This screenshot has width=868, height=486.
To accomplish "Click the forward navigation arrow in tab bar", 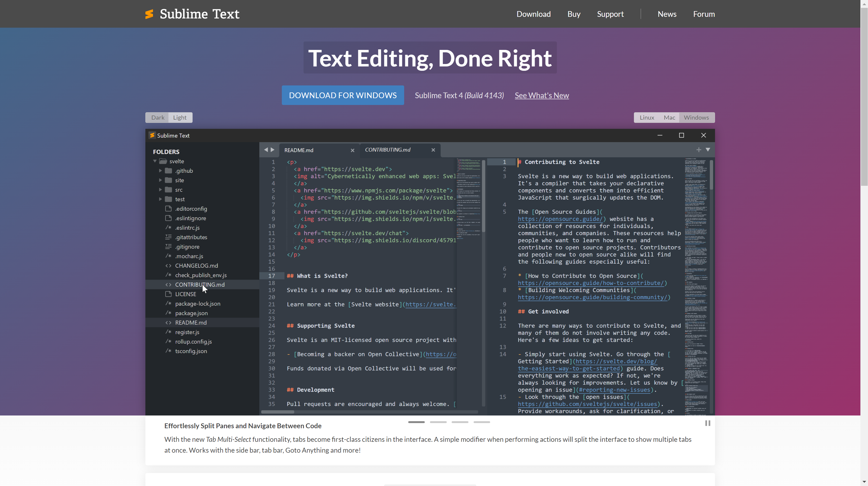I will tap(273, 150).
